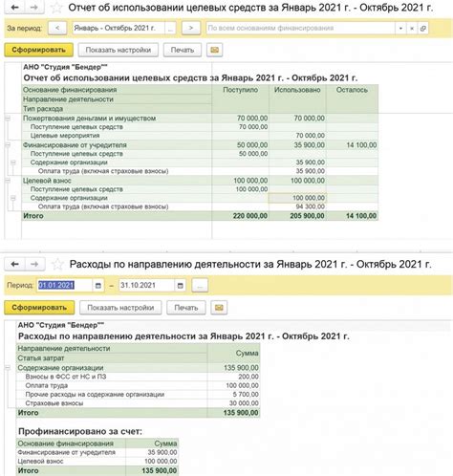This screenshot has width=453, height=476.
Task: Shift to the next period with the '>' button
Action: 191,28
